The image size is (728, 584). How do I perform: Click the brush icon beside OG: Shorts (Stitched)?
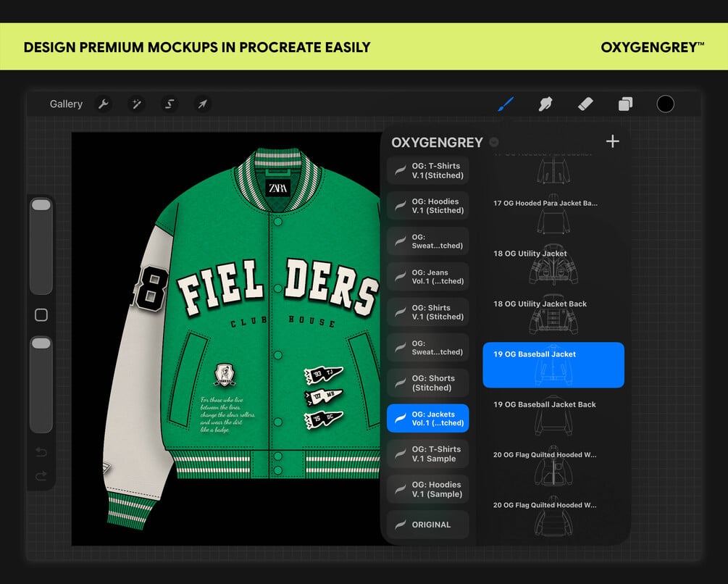[x=400, y=383]
